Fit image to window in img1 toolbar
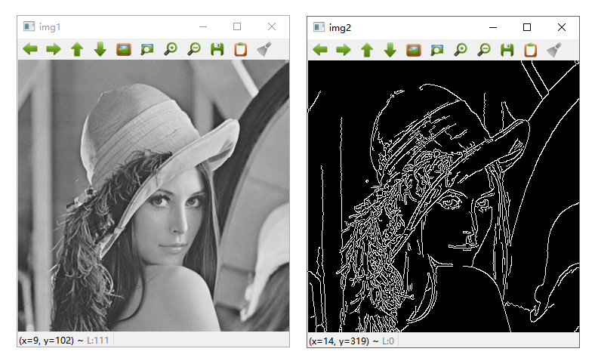The height and width of the screenshot is (364, 595). (x=146, y=49)
